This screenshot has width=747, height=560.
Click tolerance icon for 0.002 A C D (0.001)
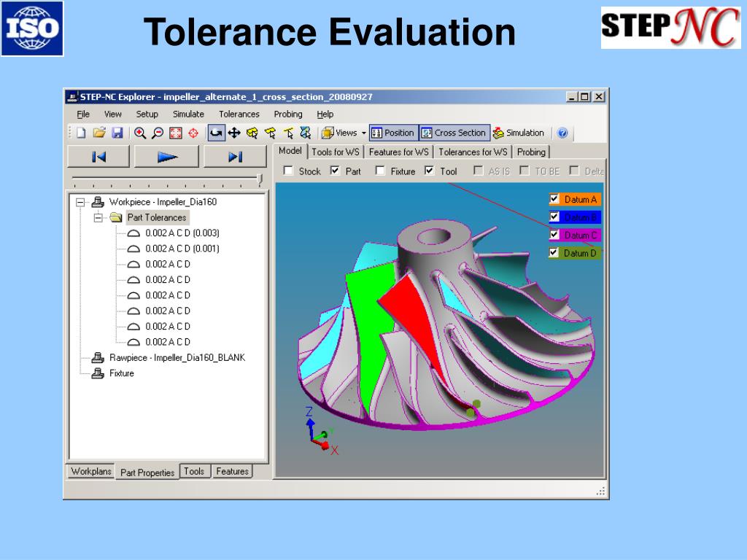134,249
